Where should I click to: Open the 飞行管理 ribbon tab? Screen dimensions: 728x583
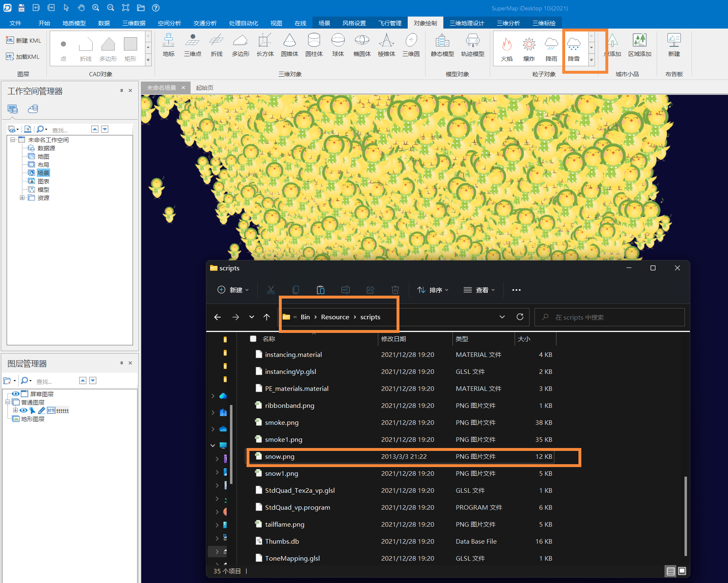click(x=390, y=23)
